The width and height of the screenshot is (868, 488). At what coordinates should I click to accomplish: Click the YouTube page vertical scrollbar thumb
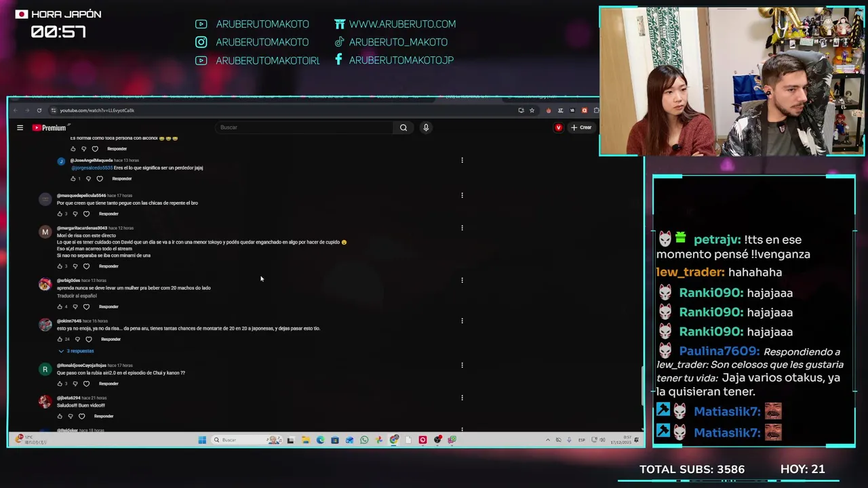642,384
